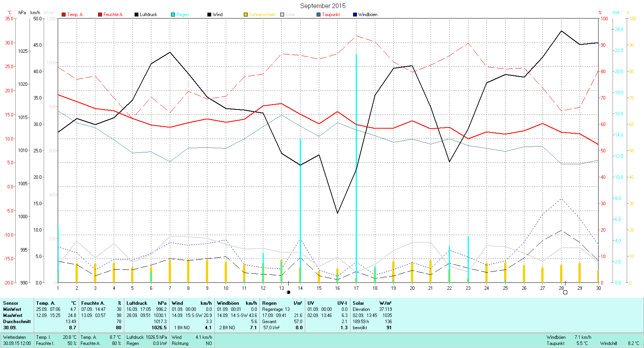Click the max temperature value 24.8
The width and height of the screenshot is (644, 348).
72,315
